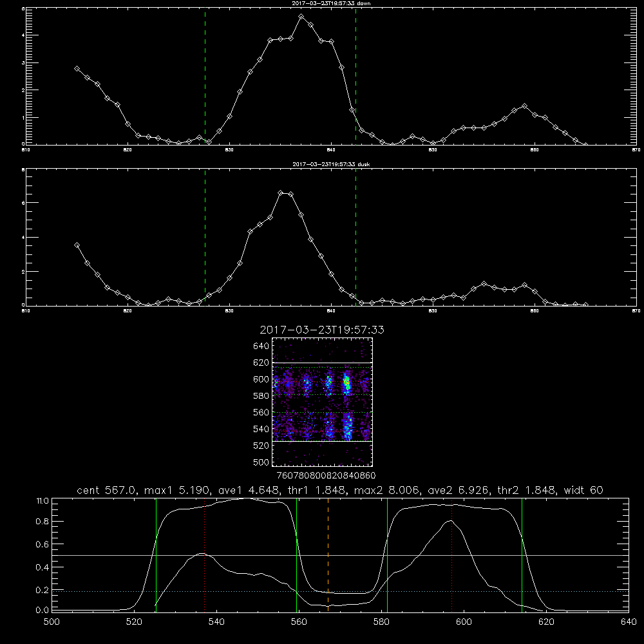Click the dawn plot title with timestamp
644x644 pixels.
pyautogui.click(x=332, y=3)
